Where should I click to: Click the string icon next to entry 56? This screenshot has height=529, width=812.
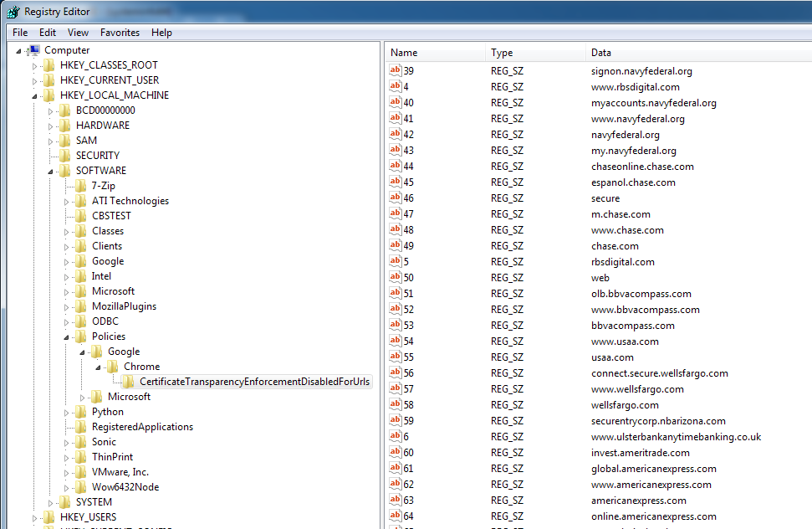pyautogui.click(x=396, y=373)
